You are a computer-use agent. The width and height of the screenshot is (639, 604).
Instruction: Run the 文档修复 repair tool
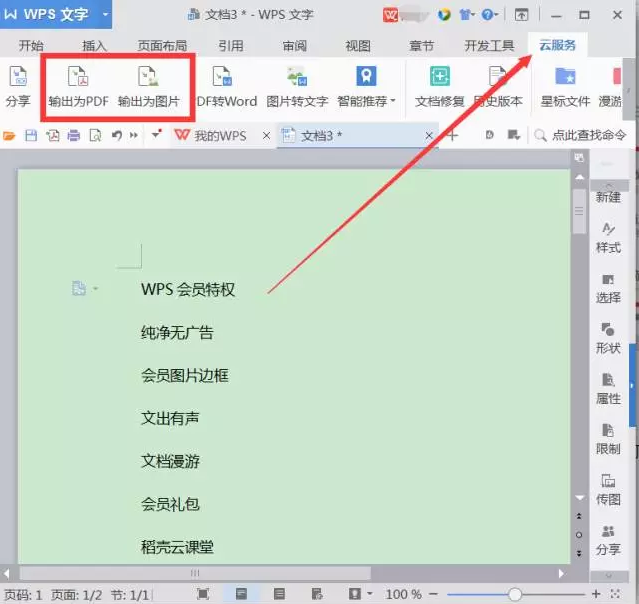[x=439, y=87]
